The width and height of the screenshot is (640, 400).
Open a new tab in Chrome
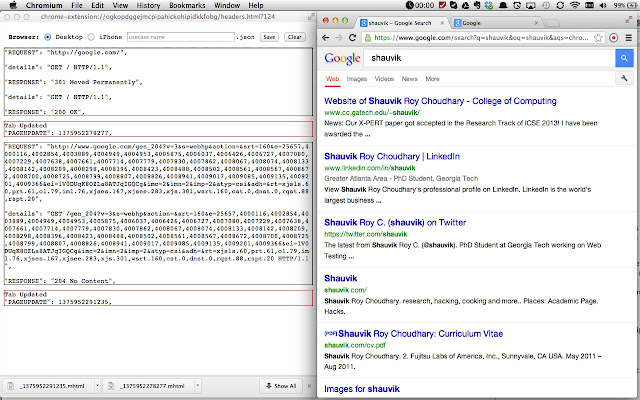tap(552, 23)
